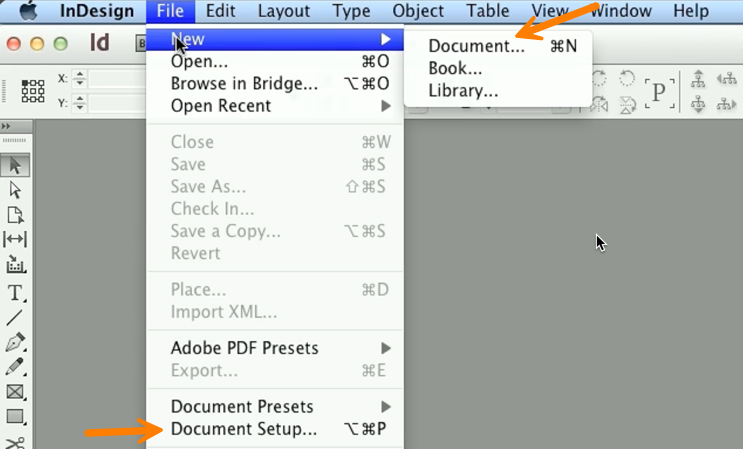
Task: Click the select container icon
Action: (698, 79)
